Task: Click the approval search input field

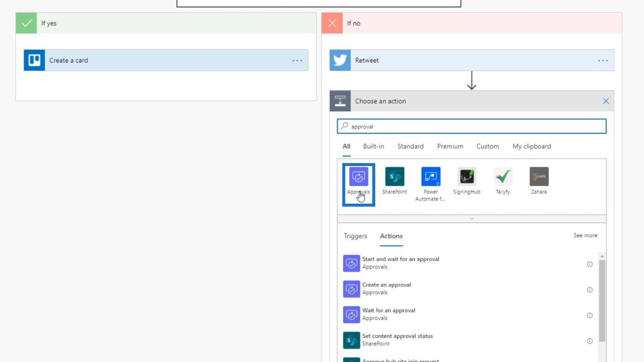Action: pyautogui.click(x=472, y=127)
